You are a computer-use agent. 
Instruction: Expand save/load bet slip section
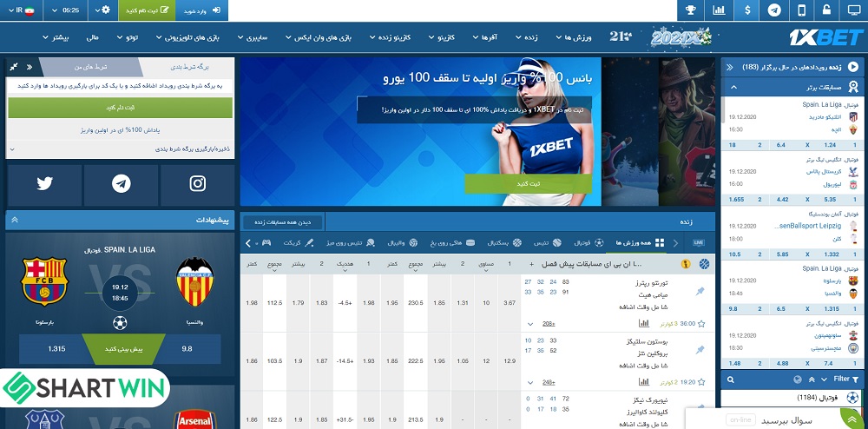coord(121,148)
